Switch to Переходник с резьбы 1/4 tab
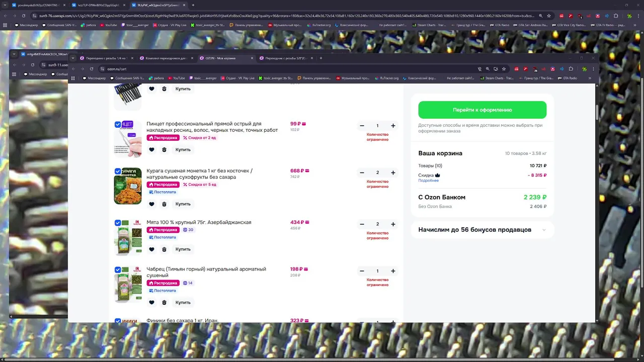 click(x=107, y=58)
